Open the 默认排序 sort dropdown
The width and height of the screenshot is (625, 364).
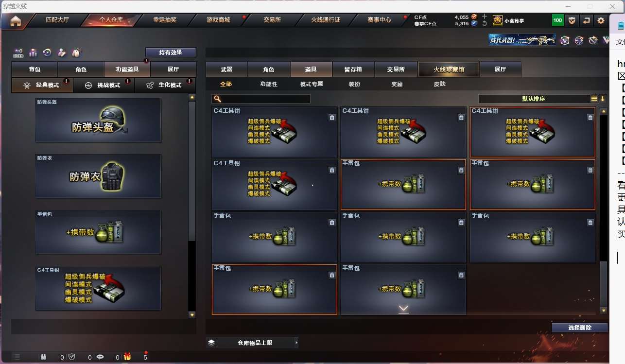[x=534, y=99]
